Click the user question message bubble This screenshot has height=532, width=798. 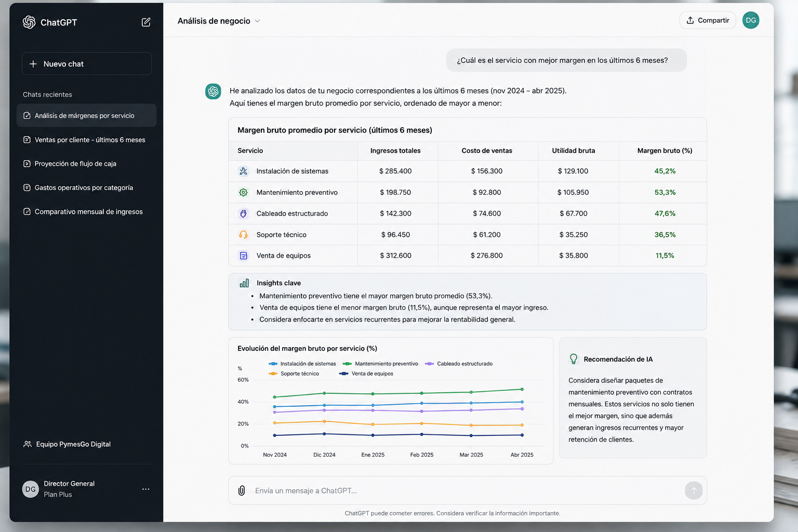pos(566,60)
